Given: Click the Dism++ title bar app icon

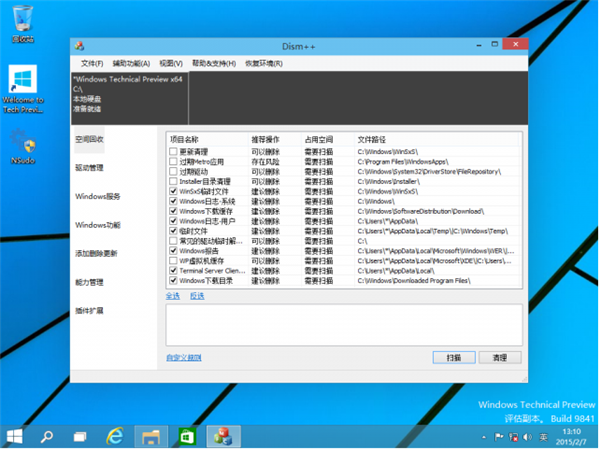Looking at the screenshot, I should point(79,46).
